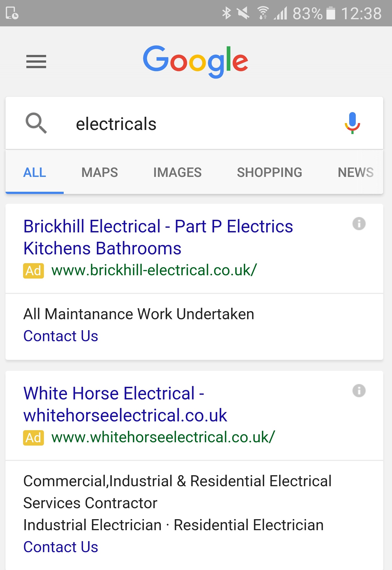The height and width of the screenshot is (570, 392).
Task: Open the hamburger menu
Action: (36, 61)
